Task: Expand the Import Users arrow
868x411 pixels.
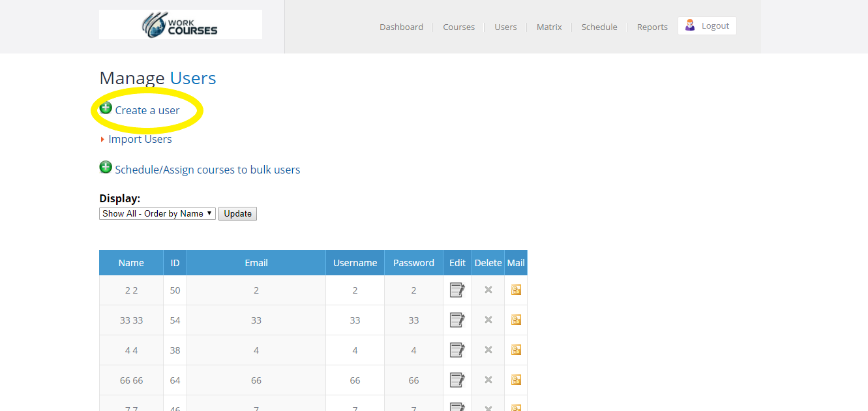Action: (x=102, y=140)
